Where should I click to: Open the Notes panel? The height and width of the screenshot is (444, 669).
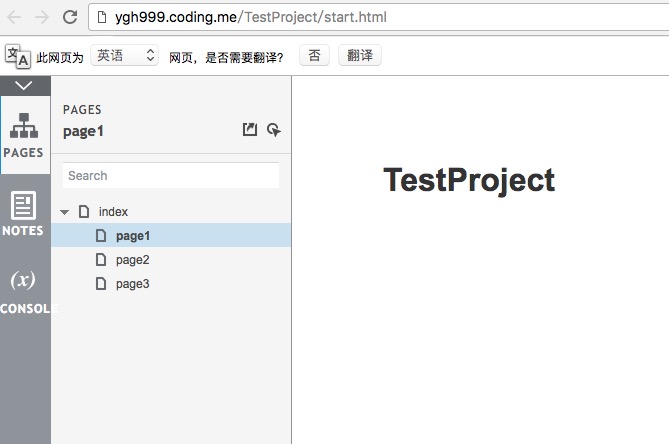(x=24, y=213)
